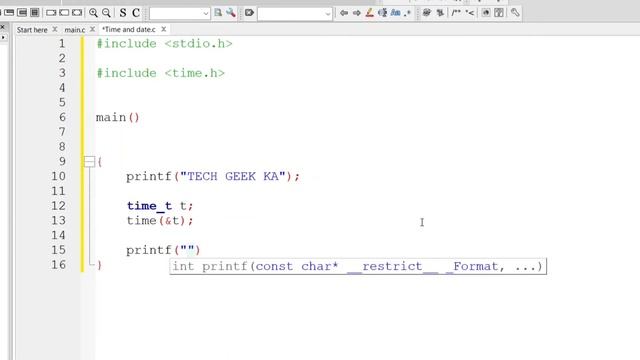This screenshot has height=360, width=640.
Task: Click the Zoom In magnifier icon
Action: (93, 13)
